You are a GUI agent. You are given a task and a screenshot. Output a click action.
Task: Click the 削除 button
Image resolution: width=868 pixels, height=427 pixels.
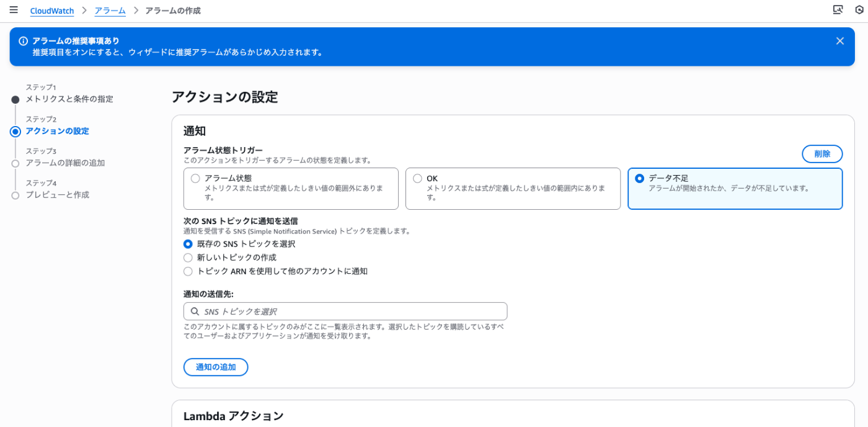click(x=822, y=154)
